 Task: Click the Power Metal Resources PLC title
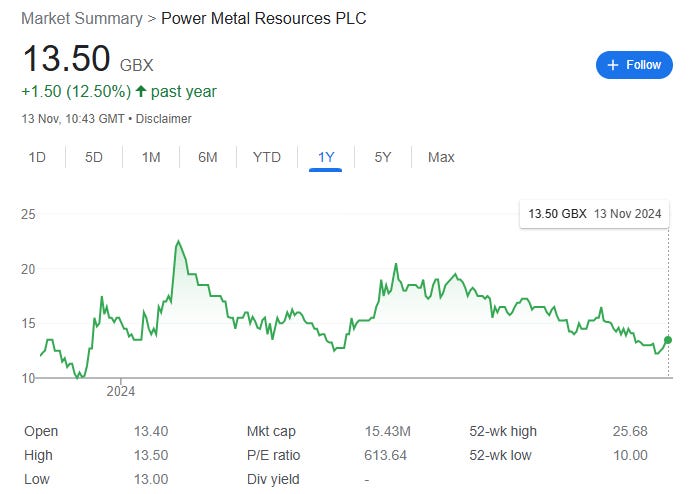[x=264, y=19]
